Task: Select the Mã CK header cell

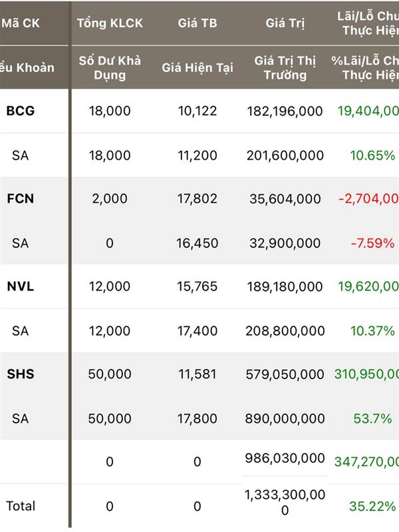Action: click(x=21, y=23)
